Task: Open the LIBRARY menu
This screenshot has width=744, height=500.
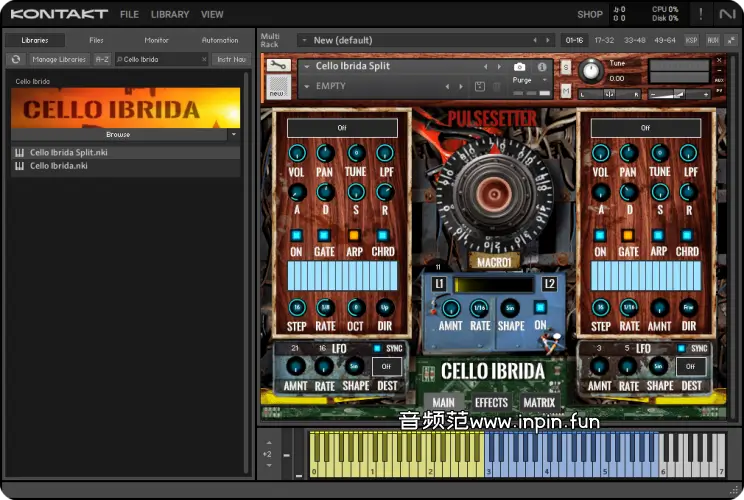Action: click(170, 14)
